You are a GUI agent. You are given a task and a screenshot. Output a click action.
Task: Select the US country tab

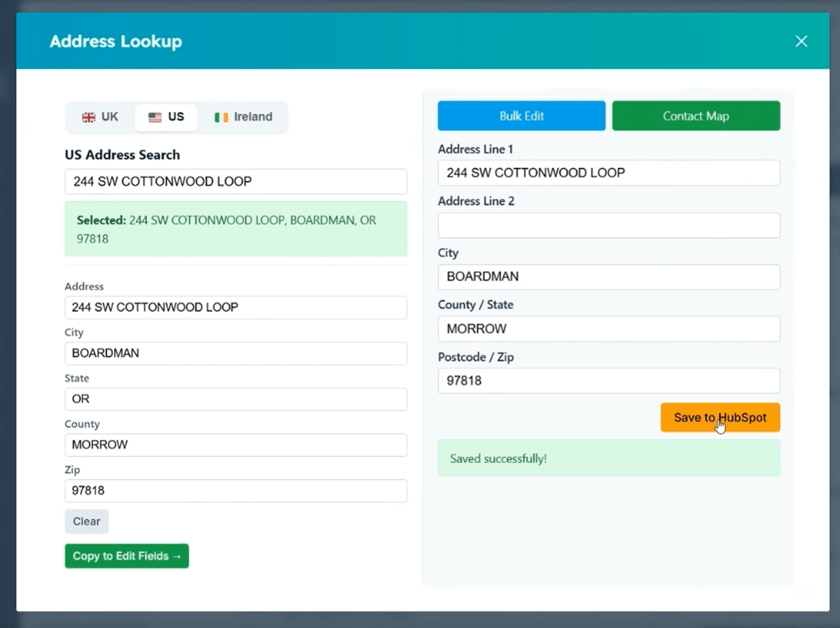[166, 117]
